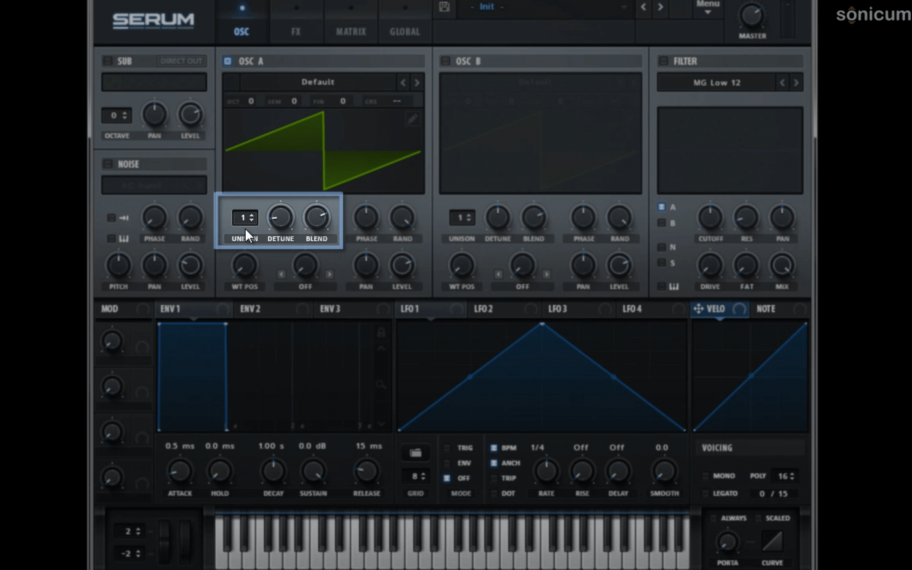The height and width of the screenshot is (570, 912).
Task: Select next filter type arrow
Action: coord(796,83)
